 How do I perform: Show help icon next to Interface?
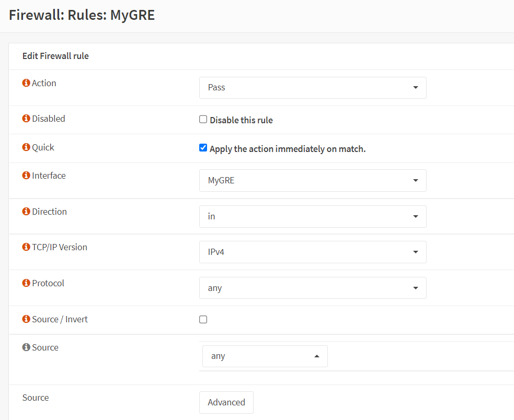point(26,176)
